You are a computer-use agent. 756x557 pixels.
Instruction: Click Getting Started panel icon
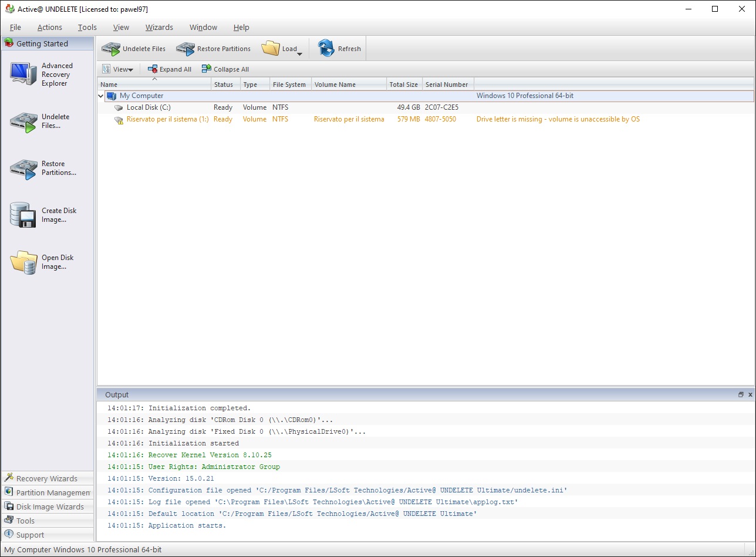tap(9, 43)
